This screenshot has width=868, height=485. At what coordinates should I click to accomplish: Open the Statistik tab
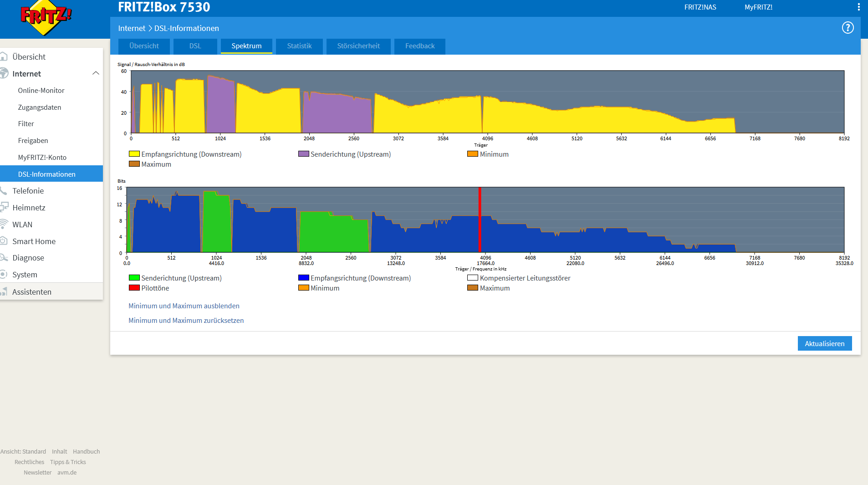coord(299,46)
